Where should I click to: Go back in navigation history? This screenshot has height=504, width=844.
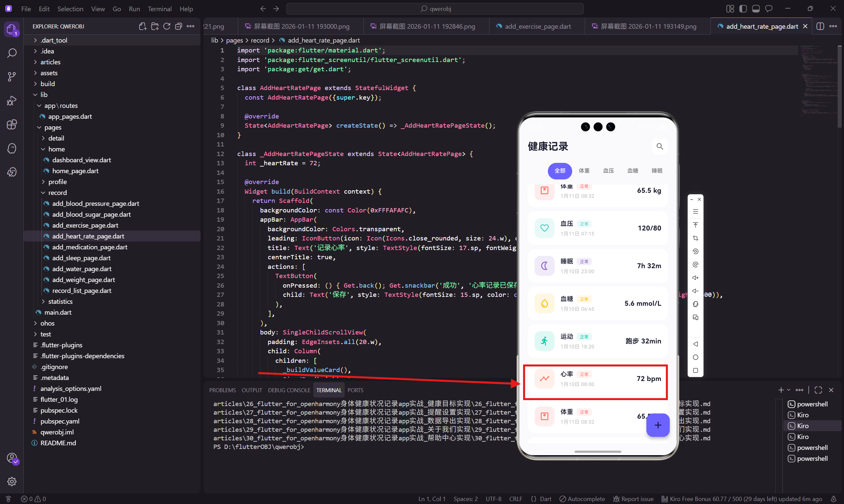(263, 9)
